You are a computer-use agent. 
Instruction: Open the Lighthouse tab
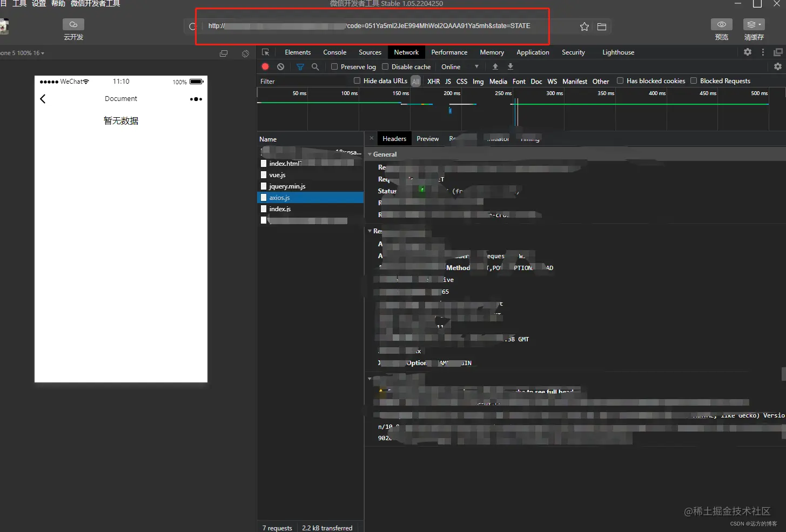tap(618, 52)
